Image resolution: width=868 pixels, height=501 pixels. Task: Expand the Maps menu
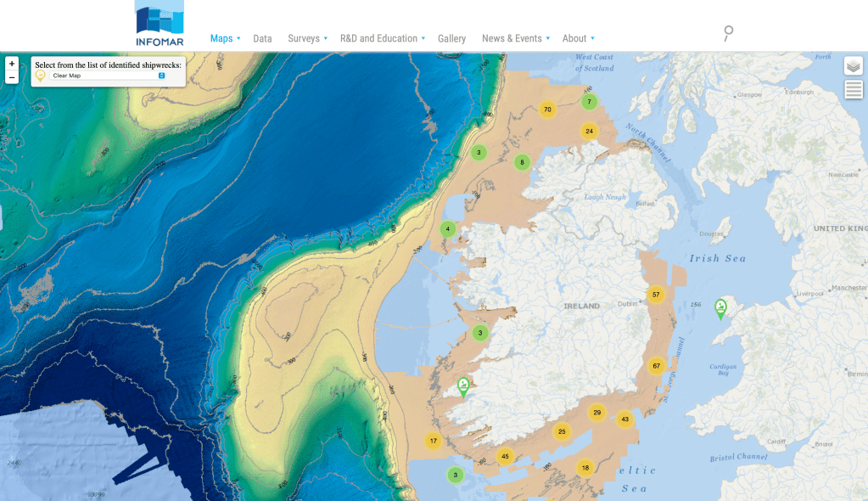pyautogui.click(x=225, y=38)
